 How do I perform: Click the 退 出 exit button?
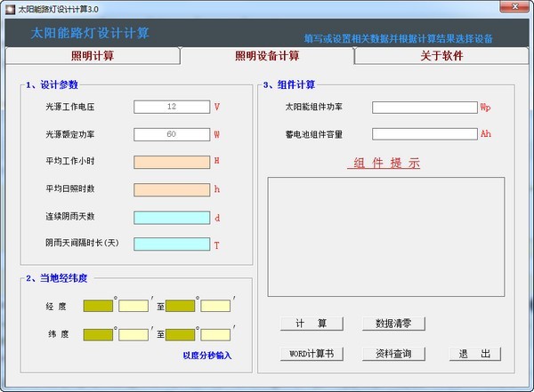coord(474,354)
